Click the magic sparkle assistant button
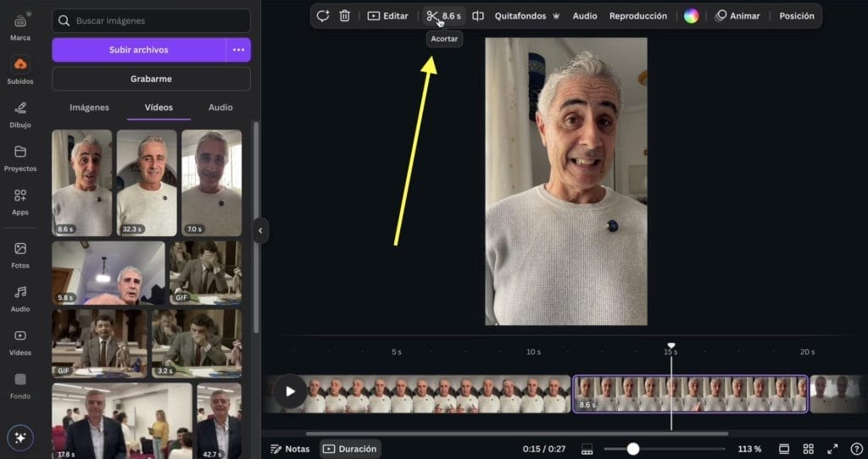 click(x=20, y=438)
